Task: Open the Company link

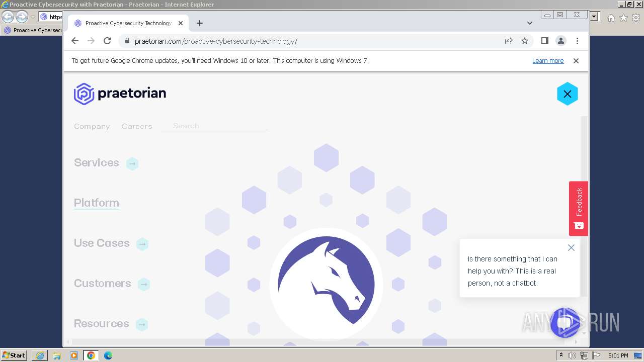Action: pos(92,126)
